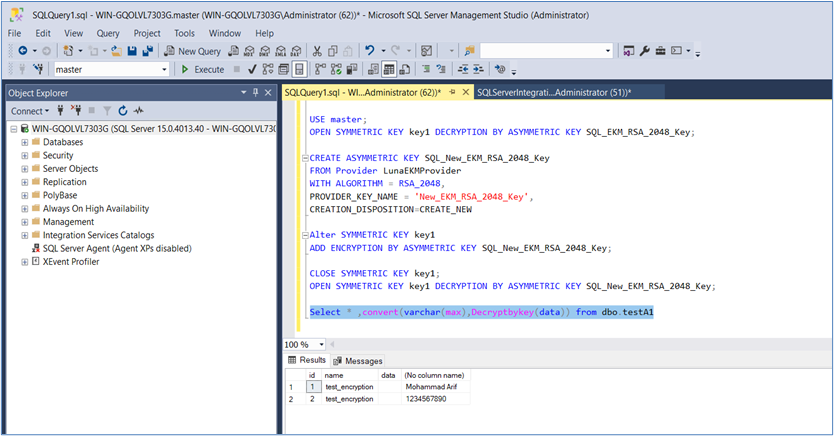834x436 pixels.
Task: Parse the query with checkmark icon
Action: 252,69
